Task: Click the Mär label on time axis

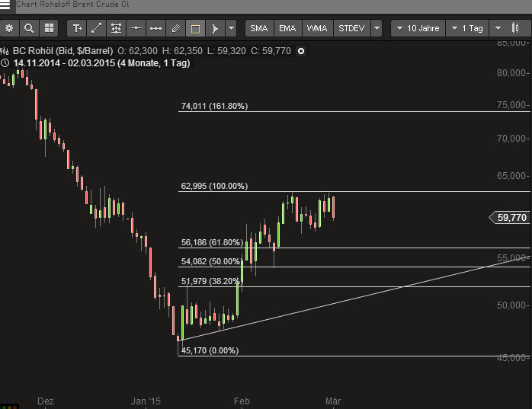Action: pos(333,401)
